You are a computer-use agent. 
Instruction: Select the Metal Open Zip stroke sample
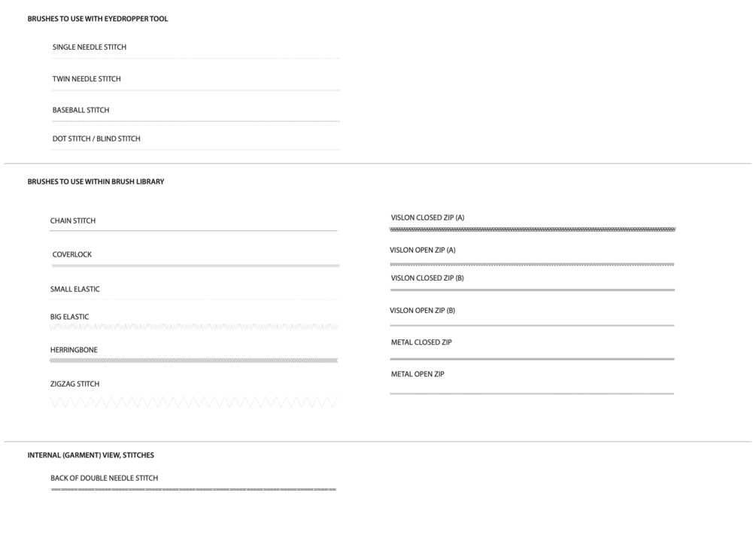pyautogui.click(x=532, y=394)
